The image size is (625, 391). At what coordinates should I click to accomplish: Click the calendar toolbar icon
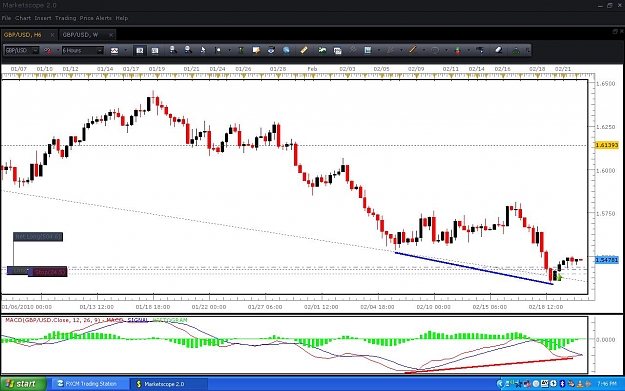coord(337,51)
